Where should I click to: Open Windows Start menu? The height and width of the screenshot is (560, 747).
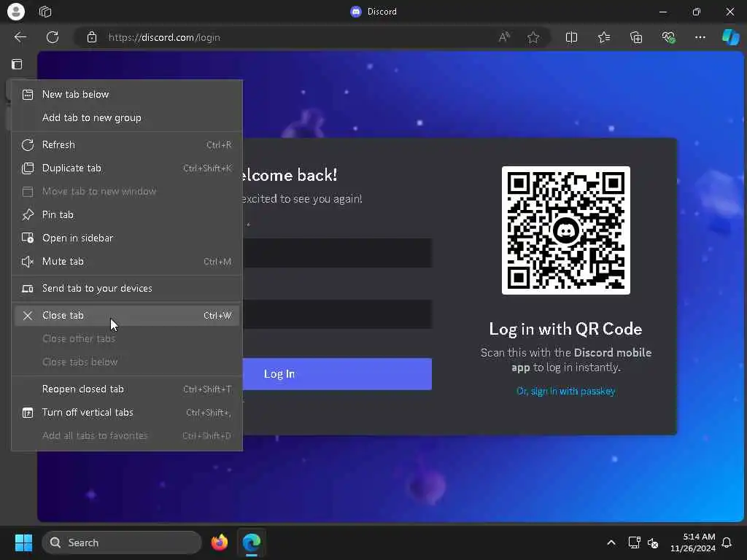tap(23, 542)
